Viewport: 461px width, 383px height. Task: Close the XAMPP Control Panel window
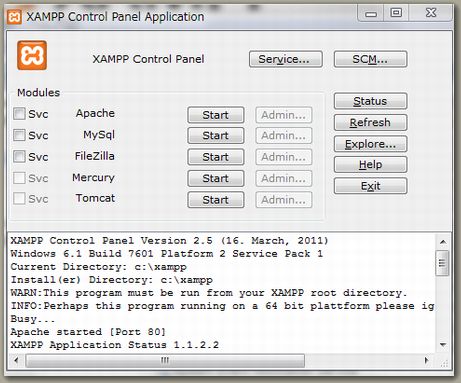click(x=431, y=14)
